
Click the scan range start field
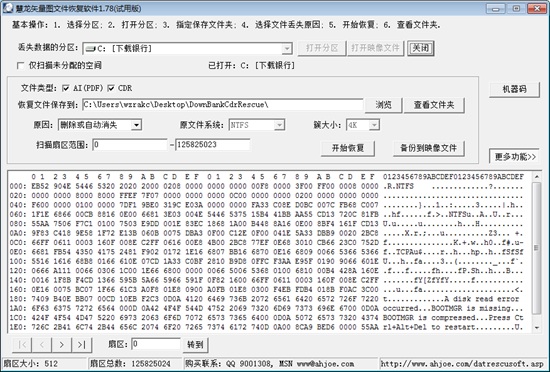tap(129, 145)
